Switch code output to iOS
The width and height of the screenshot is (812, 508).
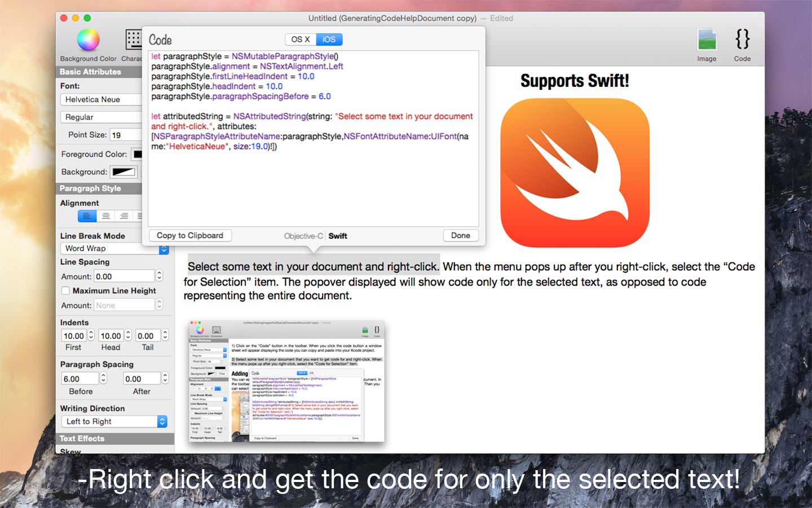pyautogui.click(x=329, y=40)
